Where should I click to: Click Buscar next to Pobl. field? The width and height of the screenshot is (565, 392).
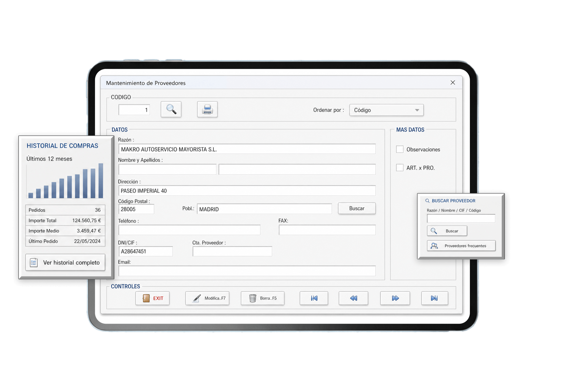click(x=357, y=208)
